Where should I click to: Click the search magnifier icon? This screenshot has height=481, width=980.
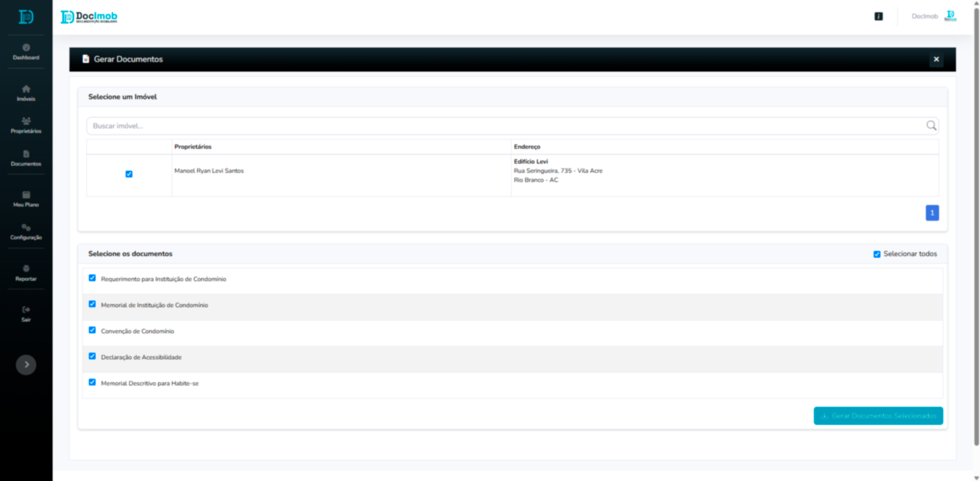tap(931, 126)
